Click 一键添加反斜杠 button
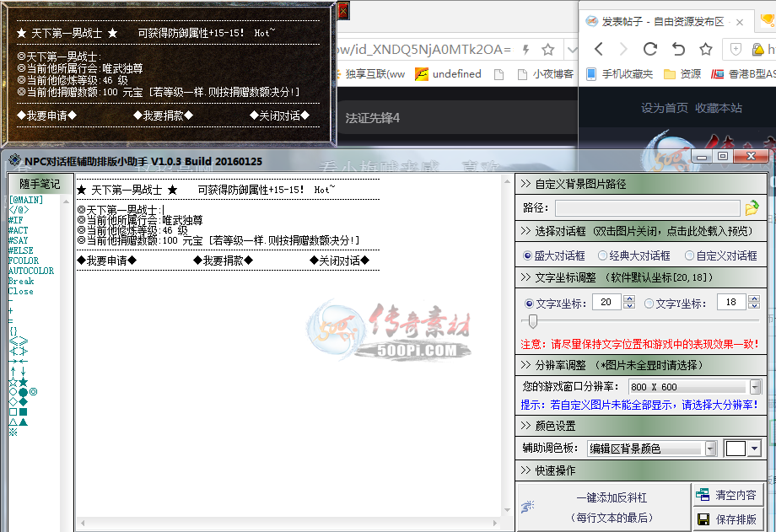 click(x=604, y=508)
